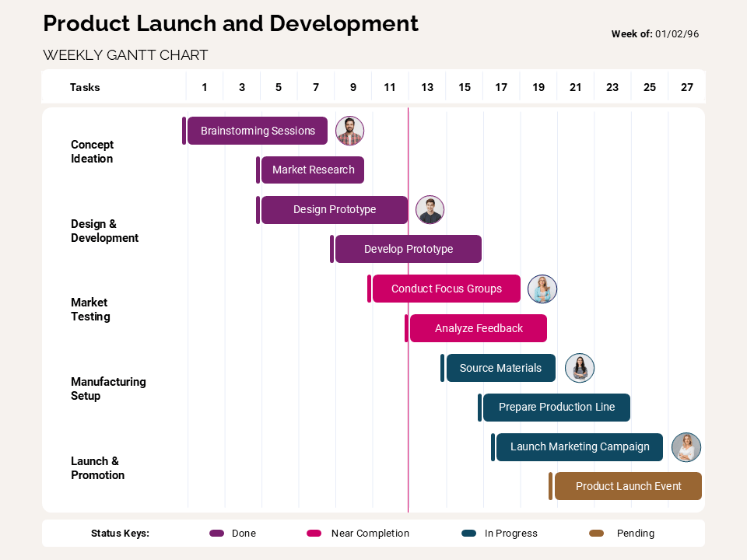Image resolution: width=747 pixels, height=560 pixels.
Task: Select the Pending status key indicator
Action: 597,534
